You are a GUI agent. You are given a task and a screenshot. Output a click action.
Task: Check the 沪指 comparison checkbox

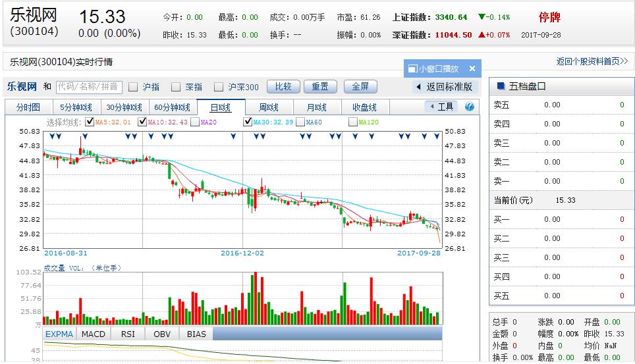click(x=133, y=87)
